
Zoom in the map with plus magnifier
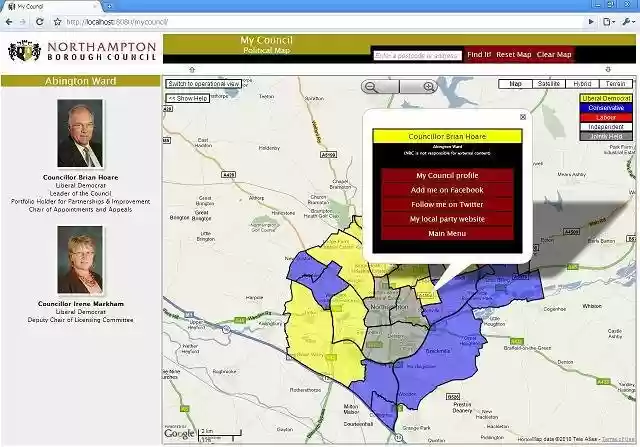pos(429,87)
